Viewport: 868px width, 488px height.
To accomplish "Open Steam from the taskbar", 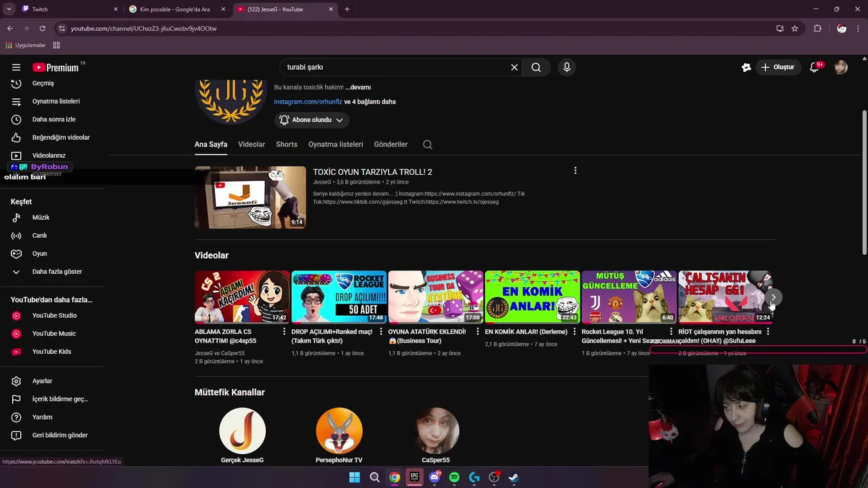I will tap(514, 477).
